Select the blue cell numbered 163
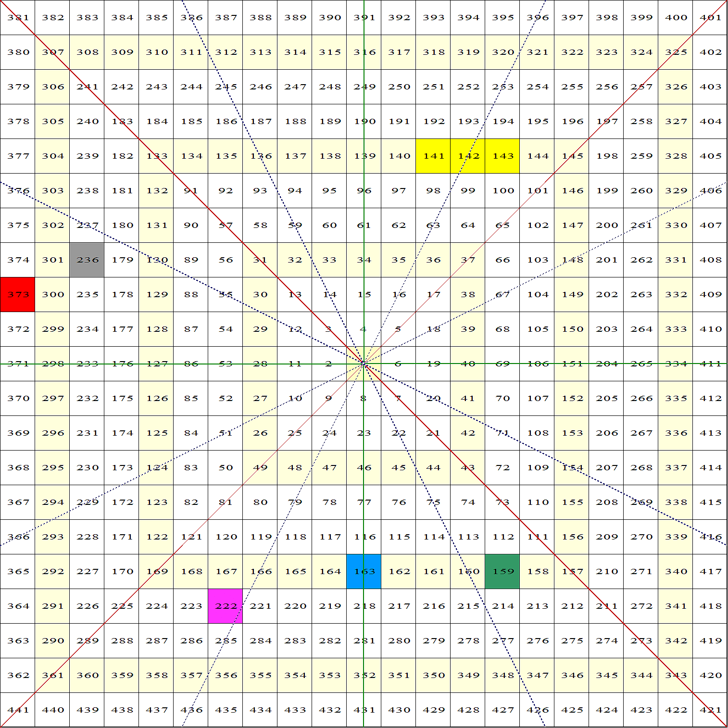This screenshot has height=728, width=728. (364, 571)
